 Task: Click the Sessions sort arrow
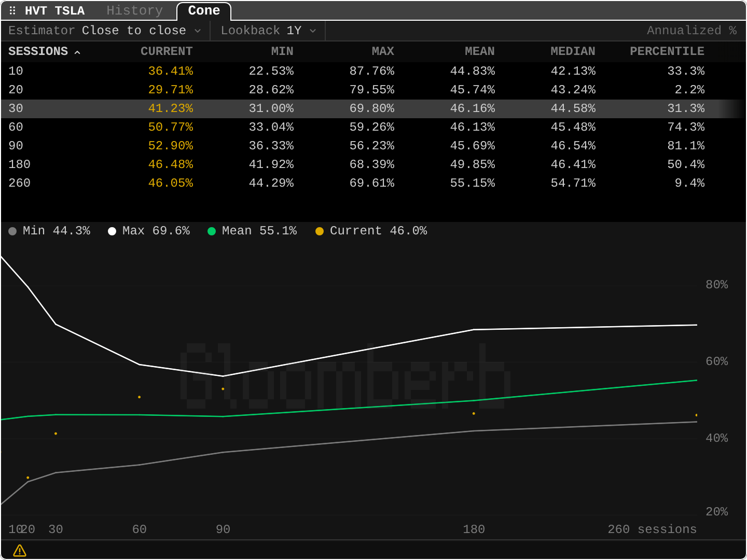point(77,52)
